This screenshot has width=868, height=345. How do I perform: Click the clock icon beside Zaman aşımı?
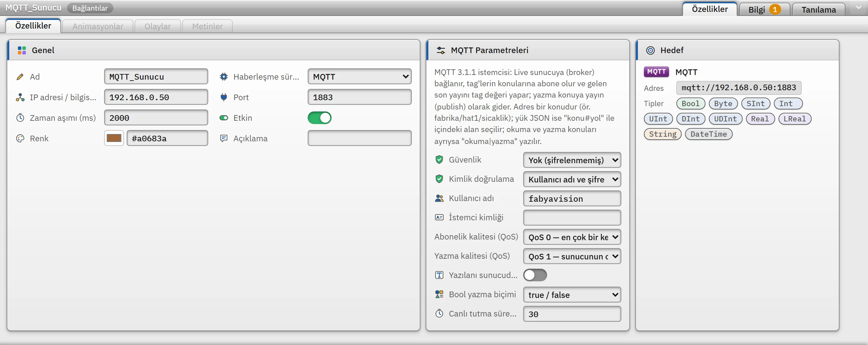coord(20,118)
